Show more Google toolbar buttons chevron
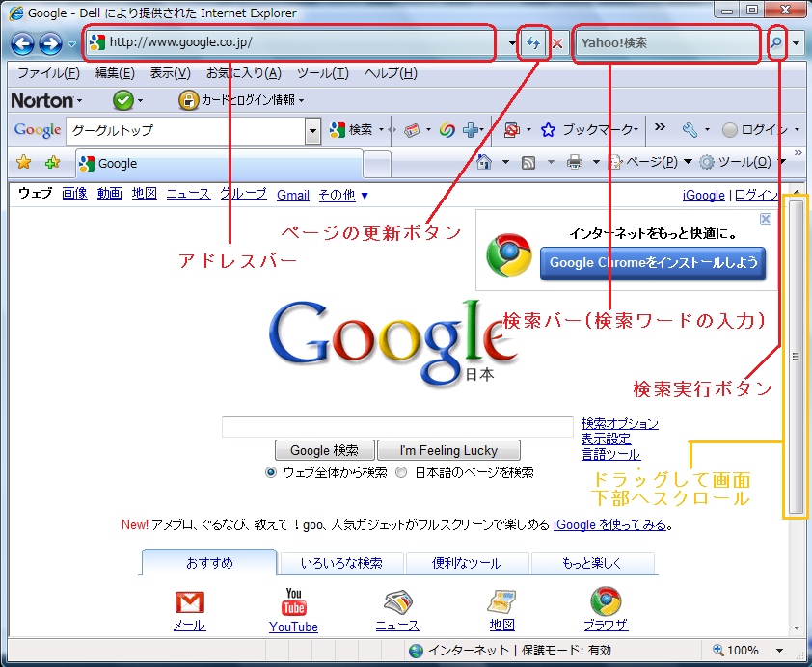The image size is (812, 667). coord(660,127)
